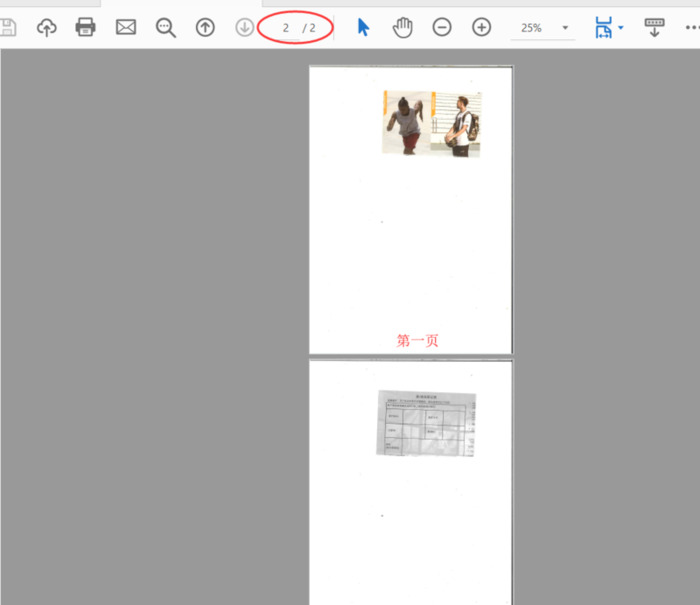700x605 pixels.
Task: Go to previous page with up arrow
Action: (x=205, y=27)
